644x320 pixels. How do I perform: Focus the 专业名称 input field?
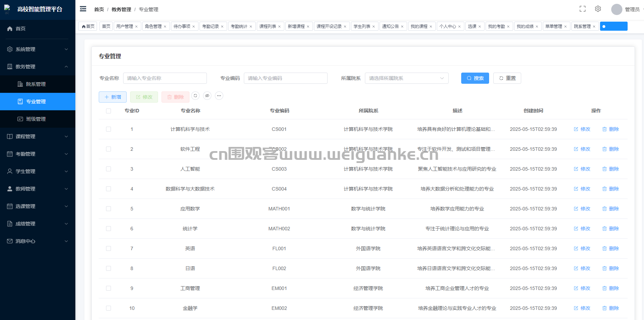pos(165,78)
